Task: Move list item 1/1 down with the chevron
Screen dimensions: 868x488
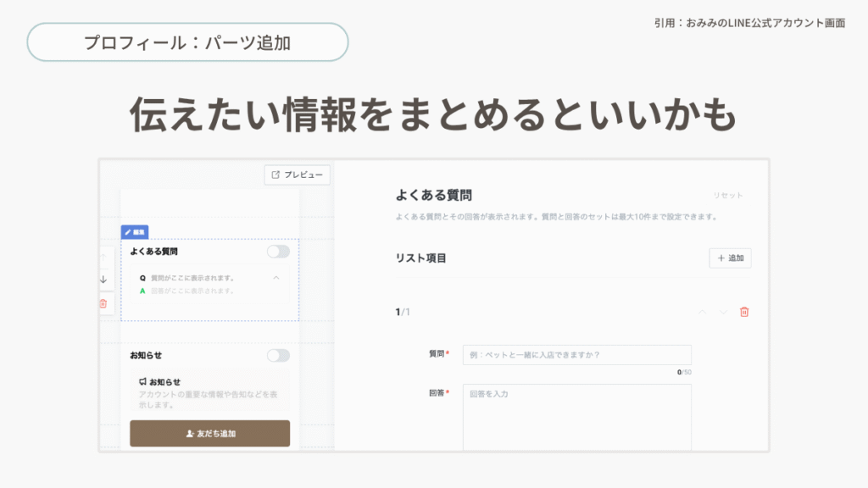Action: 723,312
